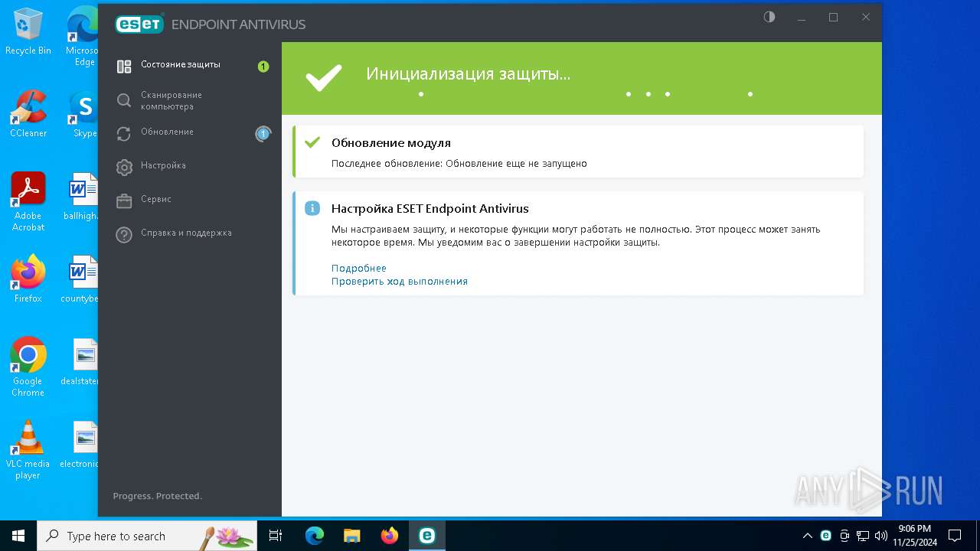Click the white checkmark in green banner

(x=324, y=78)
